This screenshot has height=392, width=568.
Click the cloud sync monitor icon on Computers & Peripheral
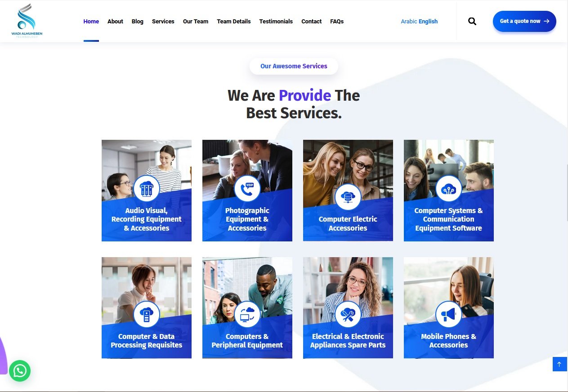247,314
